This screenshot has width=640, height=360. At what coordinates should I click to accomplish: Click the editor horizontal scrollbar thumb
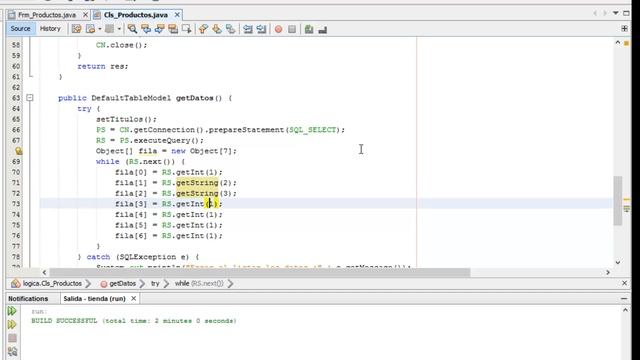coord(260,272)
